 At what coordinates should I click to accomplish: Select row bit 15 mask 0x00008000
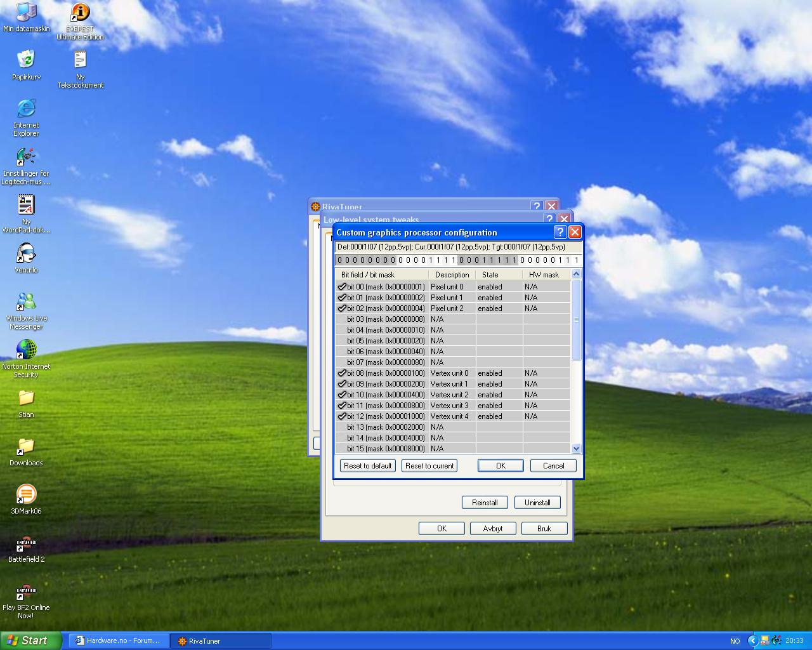[x=453, y=449]
